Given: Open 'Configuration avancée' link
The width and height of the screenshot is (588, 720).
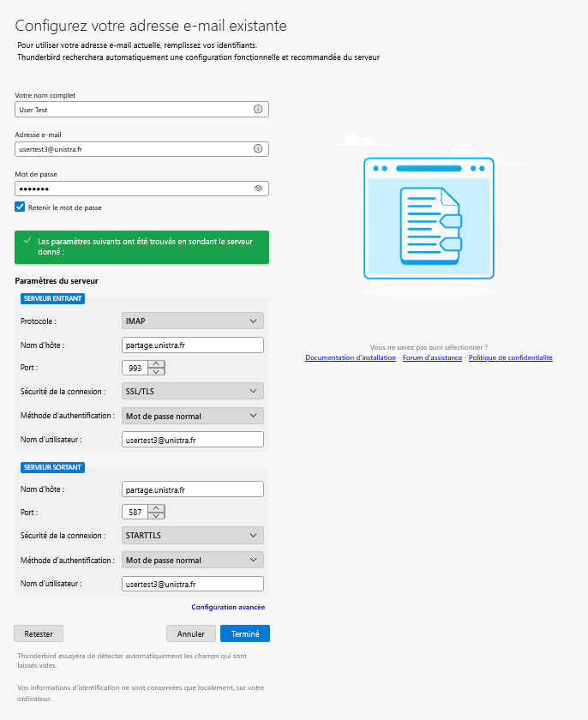Looking at the screenshot, I should 228,607.
